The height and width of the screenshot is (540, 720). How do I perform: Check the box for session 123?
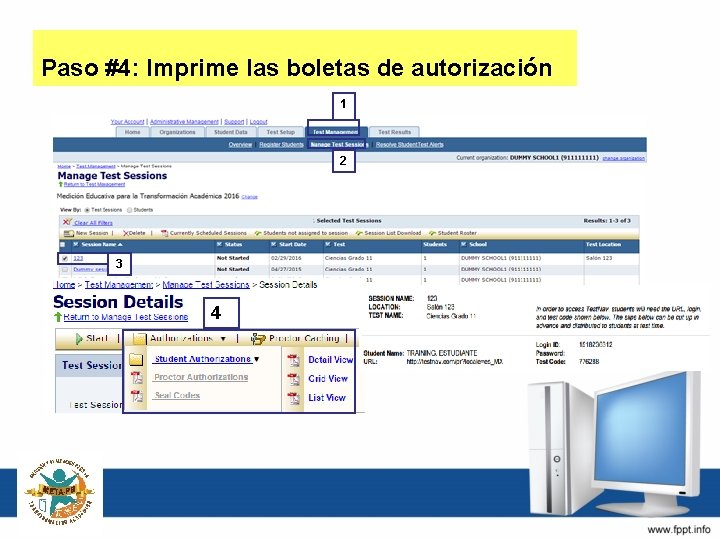[65, 259]
